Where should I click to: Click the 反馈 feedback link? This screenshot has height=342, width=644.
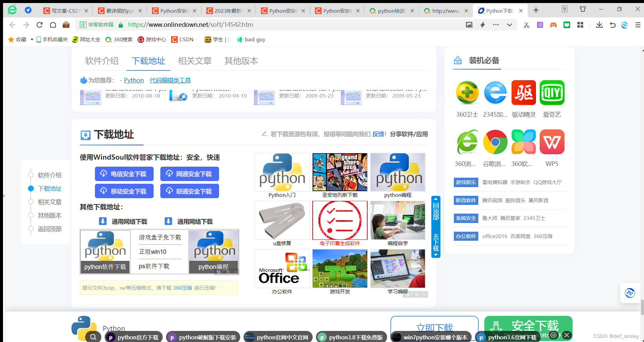pyautogui.click(x=379, y=134)
